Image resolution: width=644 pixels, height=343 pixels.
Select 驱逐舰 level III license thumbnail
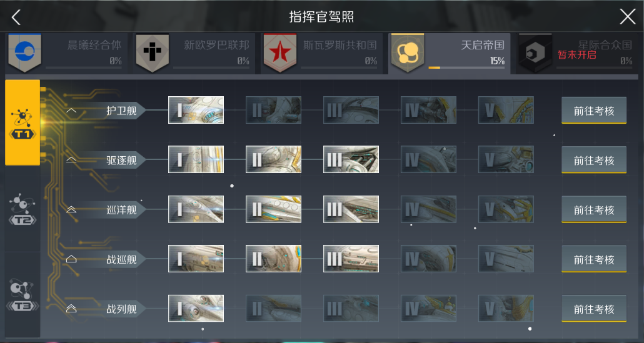click(x=351, y=159)
